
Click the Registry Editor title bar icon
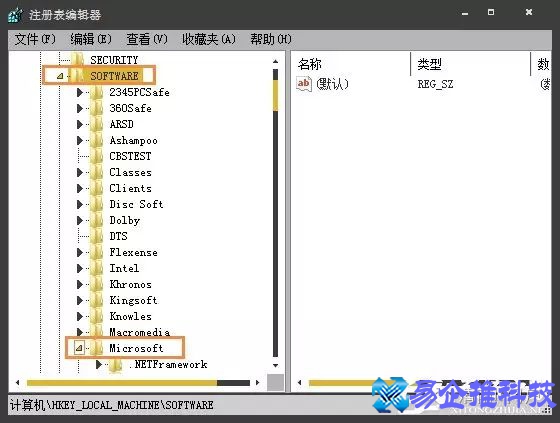pos(15,15)
